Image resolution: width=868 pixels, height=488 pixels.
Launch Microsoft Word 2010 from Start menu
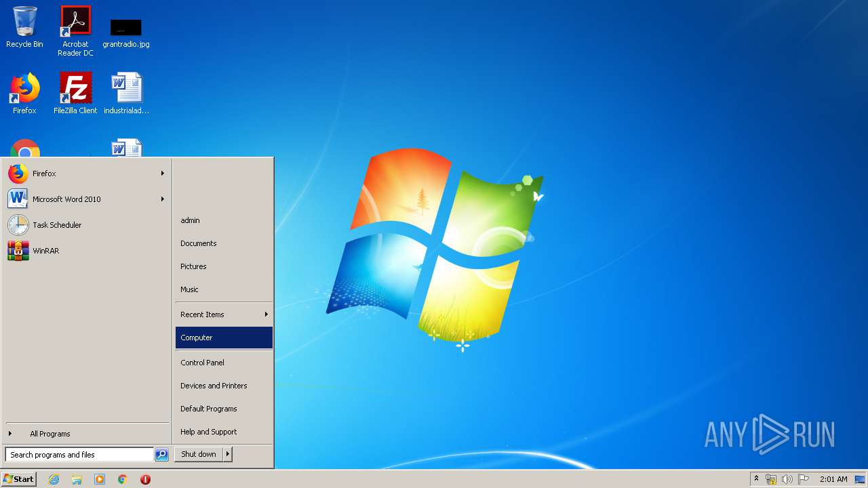pos(85,199)
